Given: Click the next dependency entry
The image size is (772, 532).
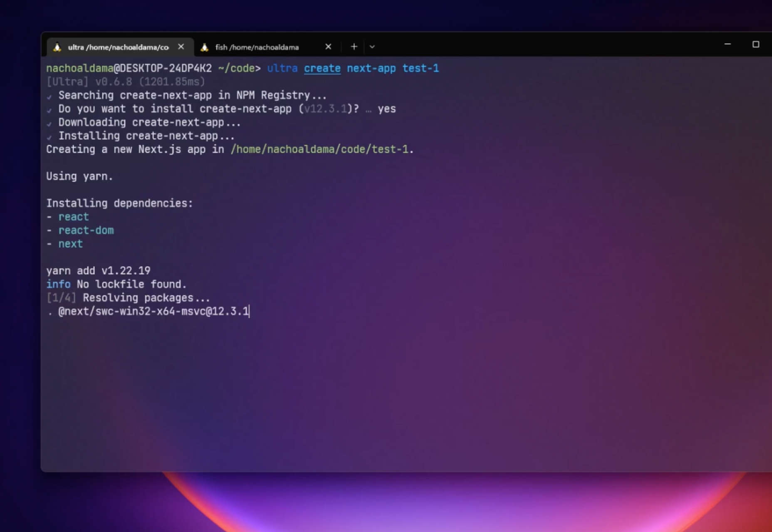Looking at the screenshot, I should pyautogui.click(x=71, y=244).
